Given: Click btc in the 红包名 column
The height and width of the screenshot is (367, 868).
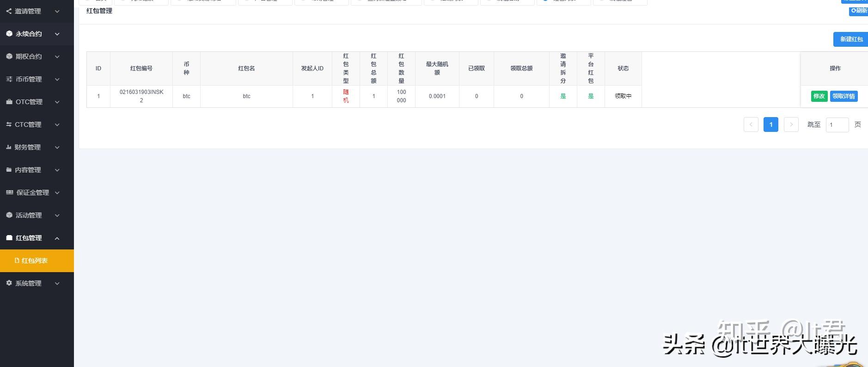Looking at the screenshot, I should (246, 96).
